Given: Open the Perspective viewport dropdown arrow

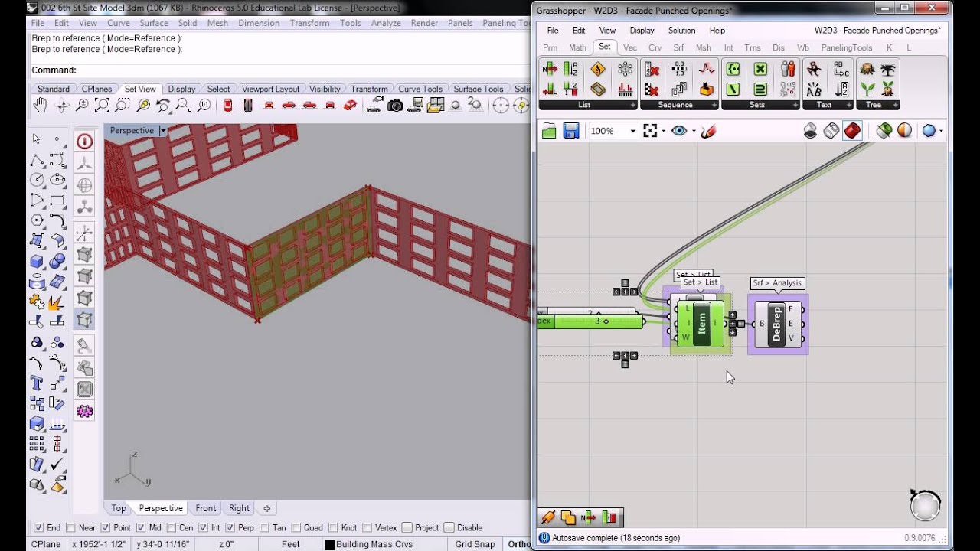Looking at the screenshot, I should pyautogui.click(x=163, y=131).
